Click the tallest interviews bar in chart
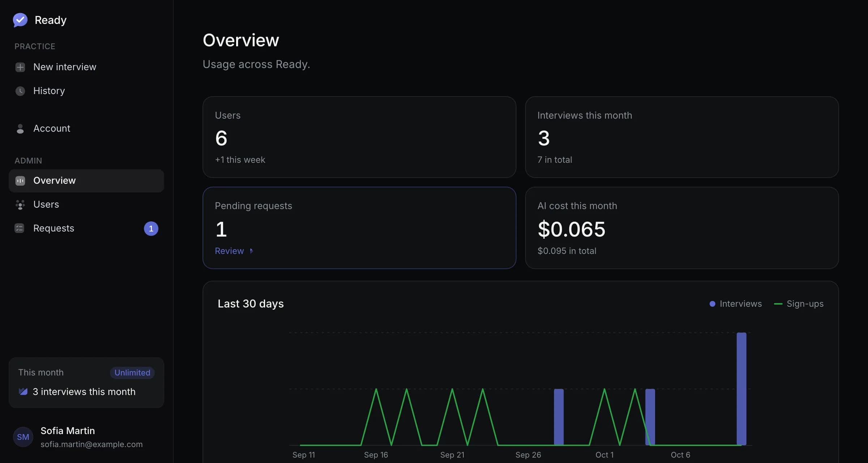 [x=741, y=388]
